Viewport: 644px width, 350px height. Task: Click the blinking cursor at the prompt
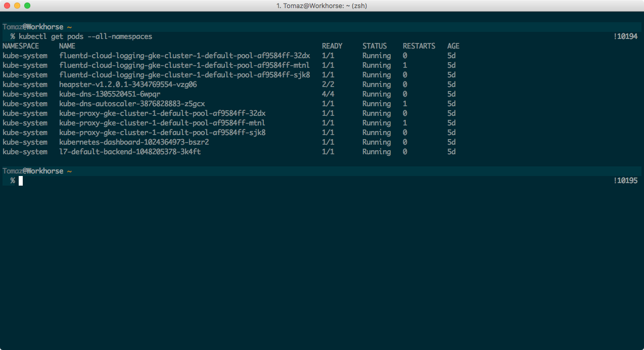[21, 181]
